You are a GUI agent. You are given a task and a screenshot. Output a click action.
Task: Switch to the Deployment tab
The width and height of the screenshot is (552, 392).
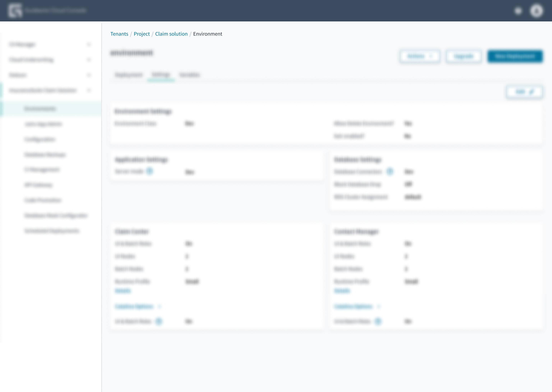tap(129, 75)
